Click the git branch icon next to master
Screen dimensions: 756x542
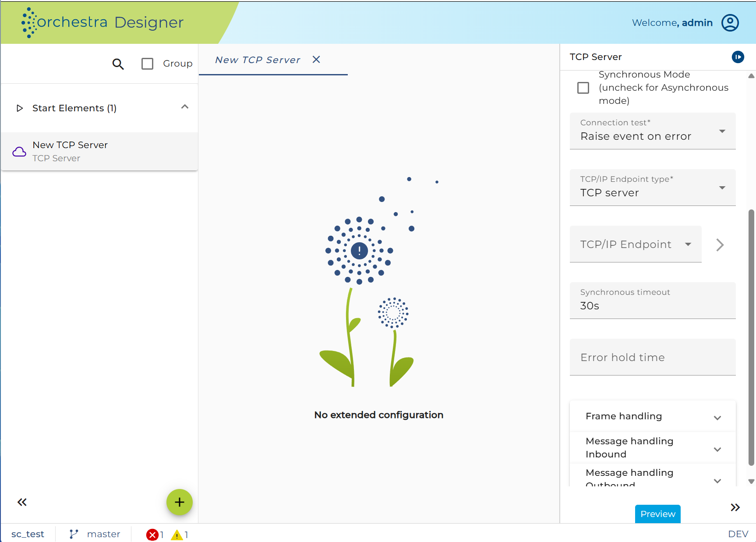74,534
